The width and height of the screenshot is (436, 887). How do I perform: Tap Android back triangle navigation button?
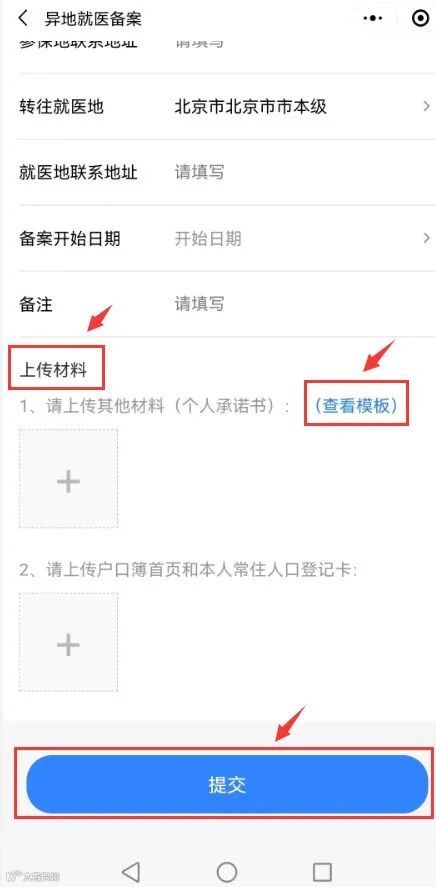[x=131, y=871]
